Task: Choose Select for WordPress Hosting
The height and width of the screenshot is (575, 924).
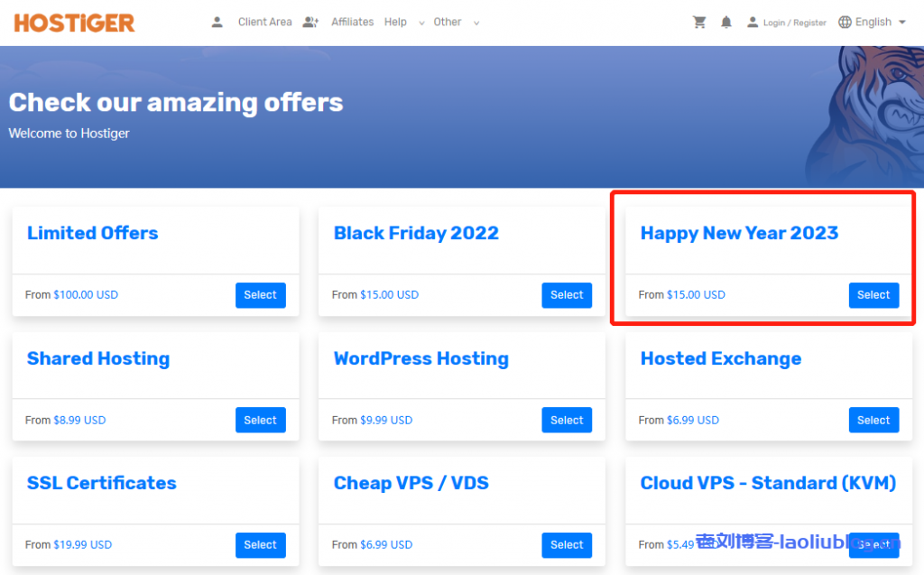Action: pos(567,420)
